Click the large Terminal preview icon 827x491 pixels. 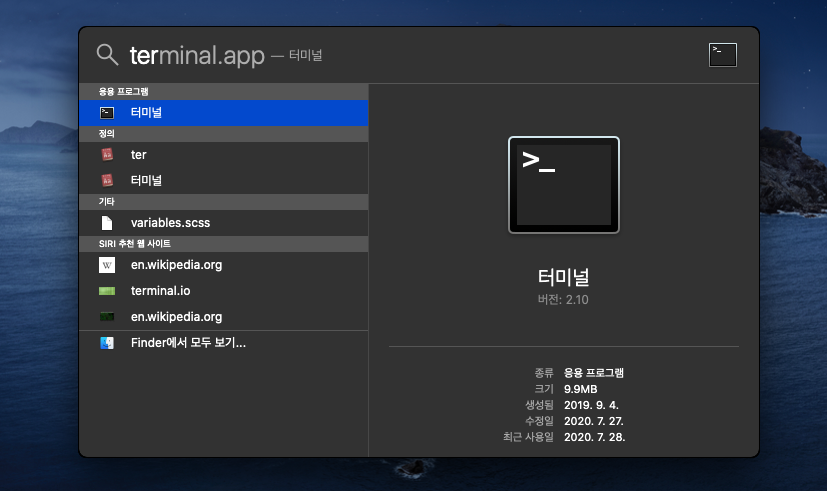pos(564,185)
